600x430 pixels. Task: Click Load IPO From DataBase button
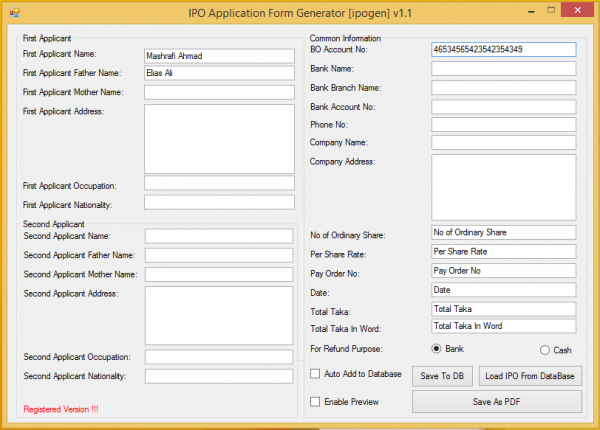pos(530,375)
